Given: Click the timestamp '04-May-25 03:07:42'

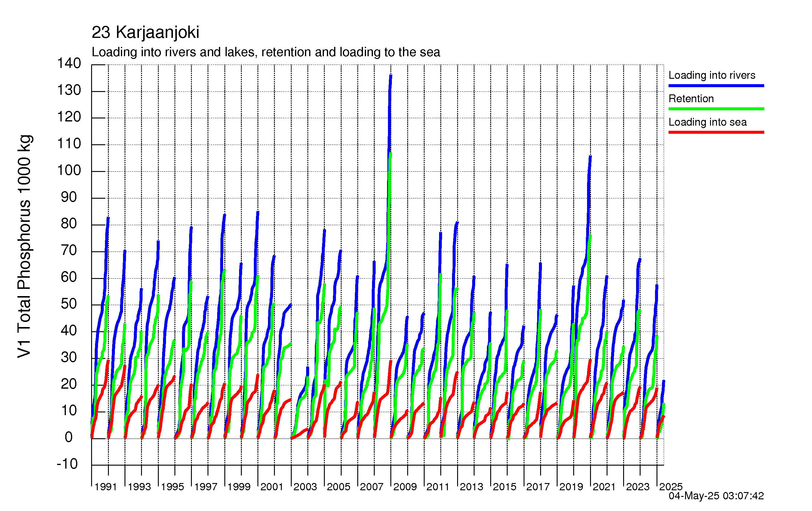Looking at the screenshot, I should click(x=716, y=496).
